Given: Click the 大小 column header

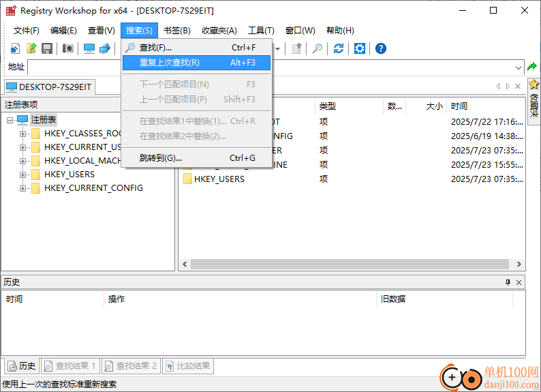Looking at the screenshot, I should click(427, 106).
